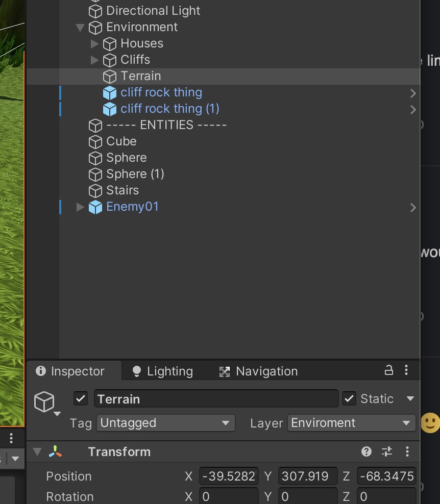Open Transform component help reference
This screenshot has height=504, width=440.
pyautogui.click(x=366, y=451)
